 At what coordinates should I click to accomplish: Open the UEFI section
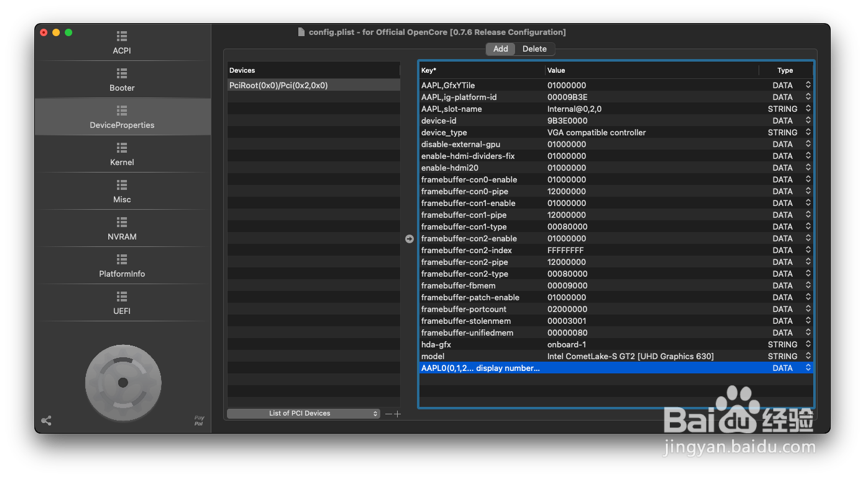122,303
